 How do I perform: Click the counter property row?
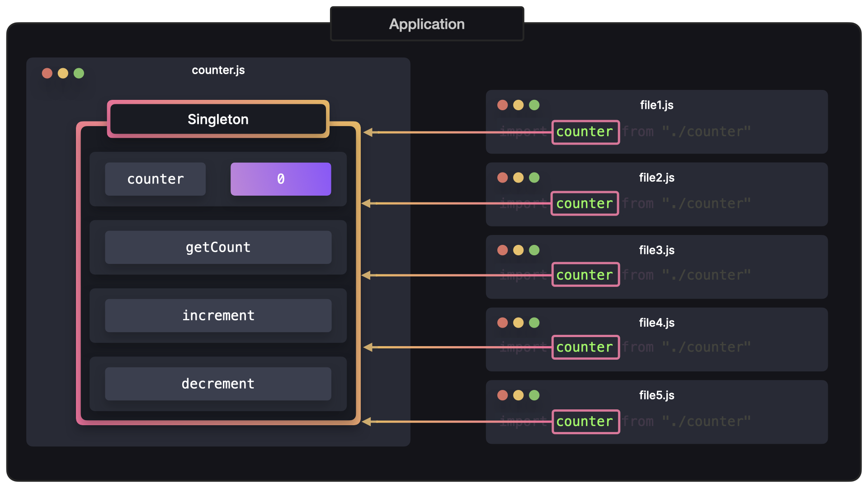[217, 179]
